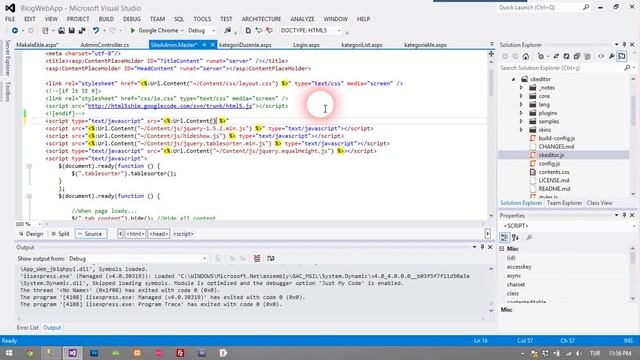Toggle auto-hide pin of Solution Explorer
Screen dimensions: 640x360
pos(624,44)
